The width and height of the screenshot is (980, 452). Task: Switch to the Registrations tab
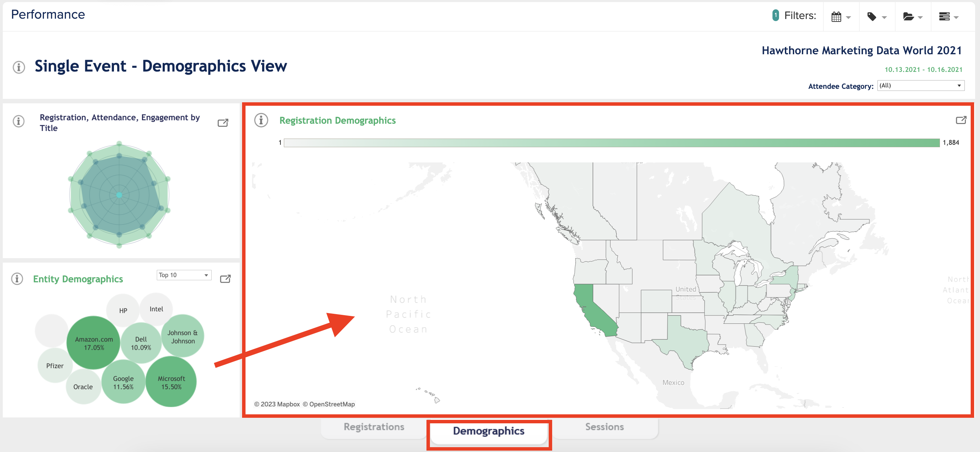[374, 427]
